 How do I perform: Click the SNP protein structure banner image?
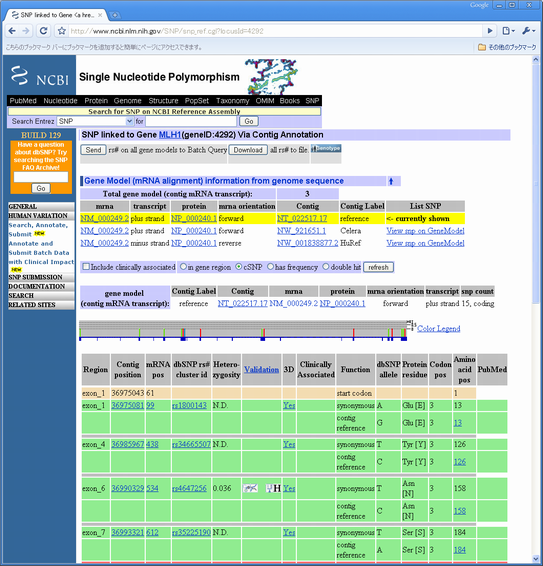272,77
